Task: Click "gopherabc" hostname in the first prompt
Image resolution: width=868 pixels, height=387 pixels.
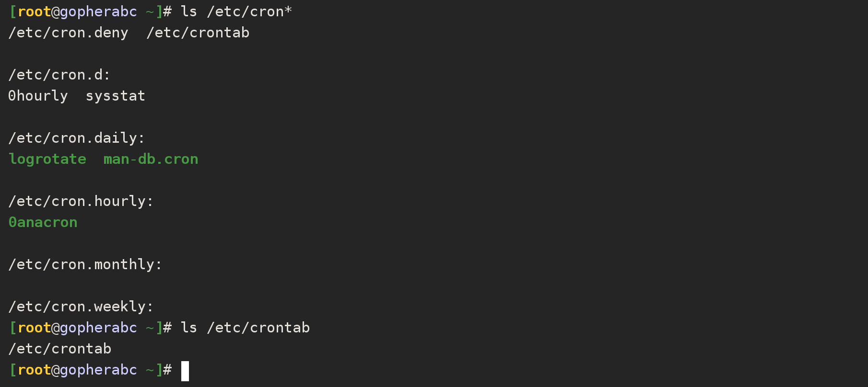Action: (98, 11)
